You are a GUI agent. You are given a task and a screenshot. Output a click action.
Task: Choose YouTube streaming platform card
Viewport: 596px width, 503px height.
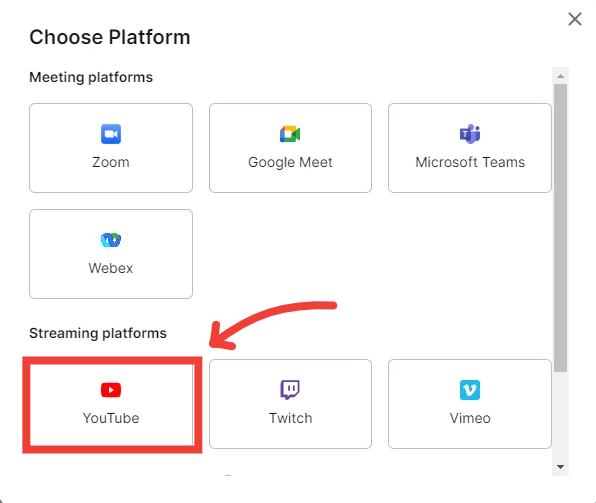(x=111, y=404)
